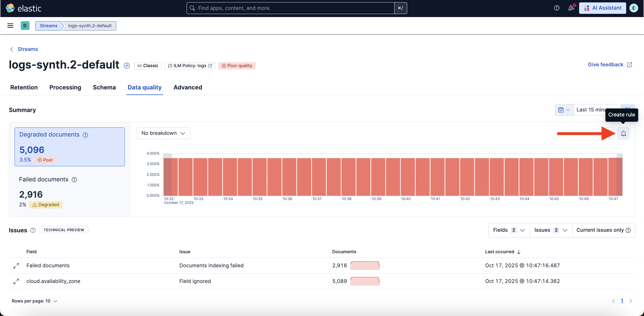The height and width of the screenshot is (316, 644).
Task: Switch to the Processing tab
Action: click(65, 87)
